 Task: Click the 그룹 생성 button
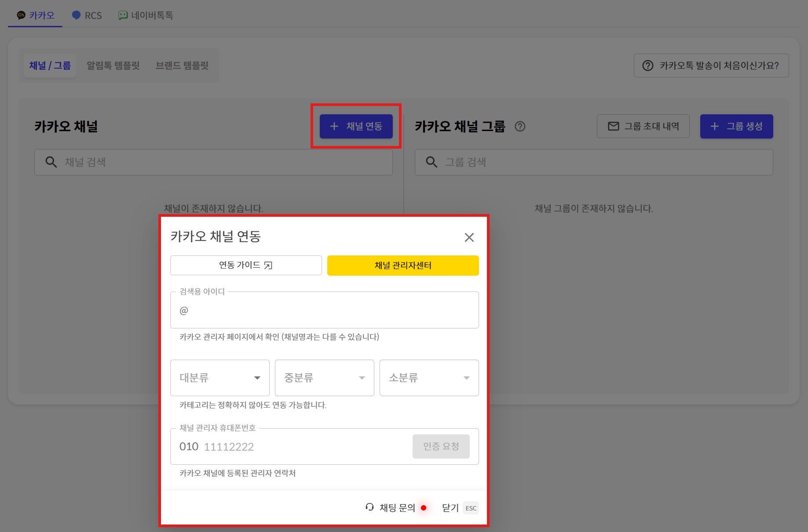[x=736, y=127]
